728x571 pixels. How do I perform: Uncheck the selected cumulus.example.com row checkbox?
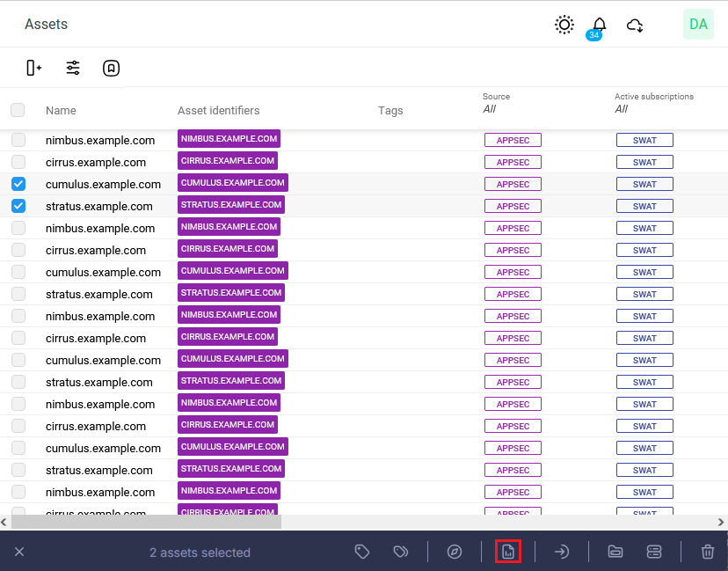coord(18,184)
